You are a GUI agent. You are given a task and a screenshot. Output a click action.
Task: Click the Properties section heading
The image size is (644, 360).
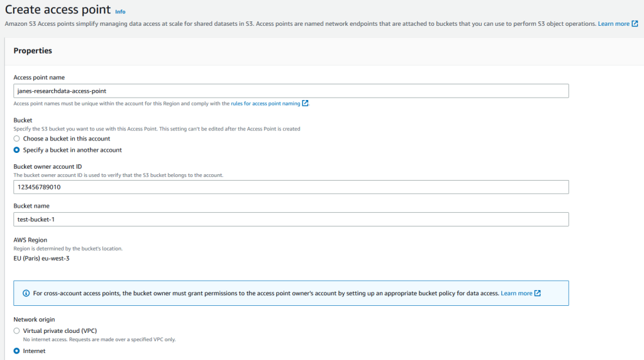(x=33, y=50)
